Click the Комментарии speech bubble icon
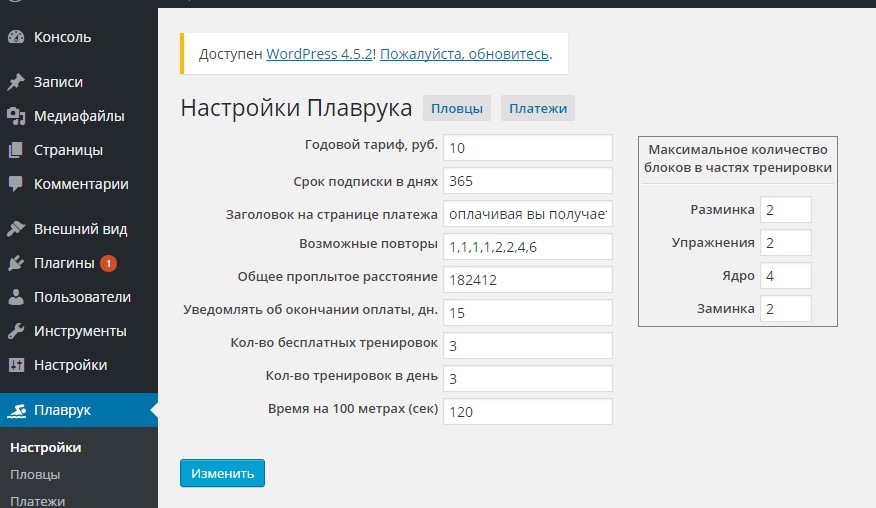 click(x=16, y=184)
